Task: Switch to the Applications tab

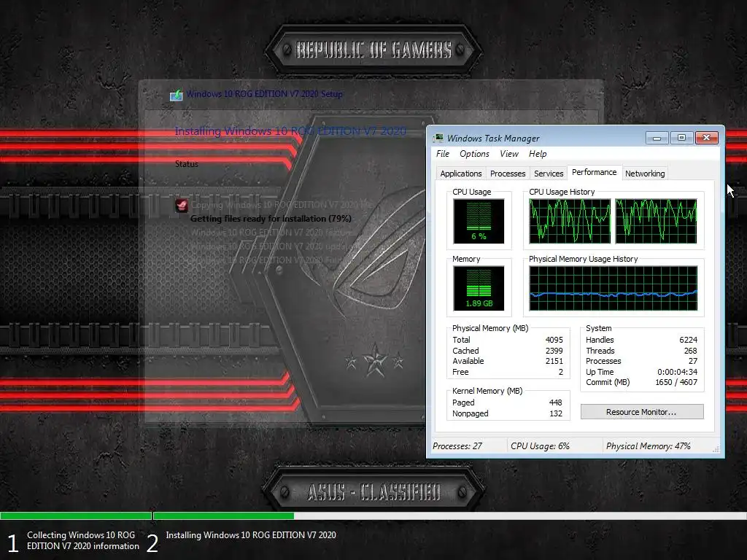Action: point(461,174)
